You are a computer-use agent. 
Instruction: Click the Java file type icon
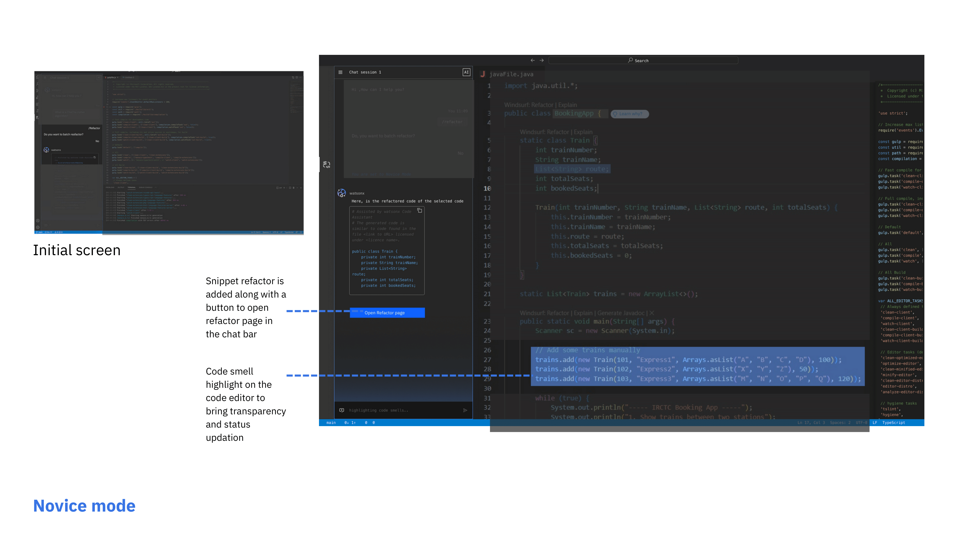point(482,74)
